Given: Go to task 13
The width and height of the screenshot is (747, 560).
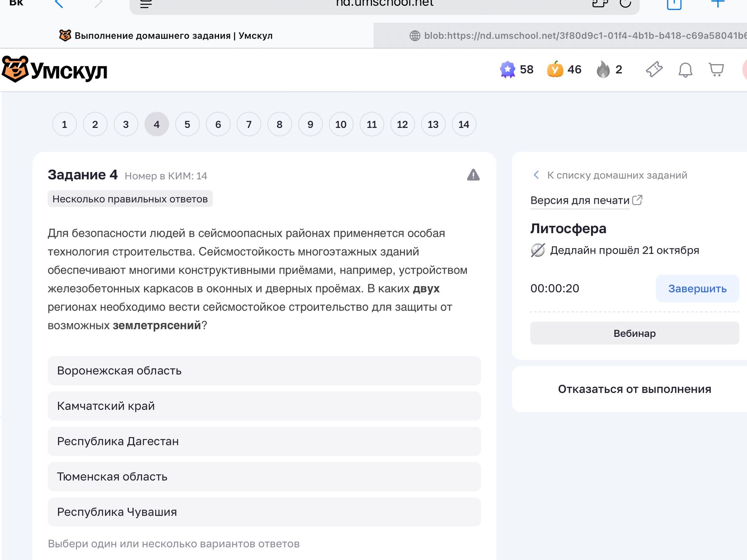Looking at the screenshot, I should [x=433, y=124].
